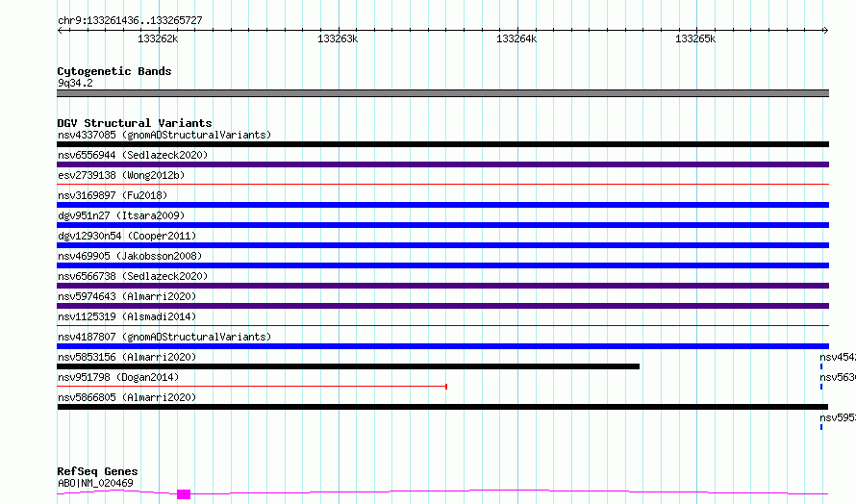The image size is (856, 504).
Task: Select the black nsv5866805 variant bar
Action: point(442,407)
